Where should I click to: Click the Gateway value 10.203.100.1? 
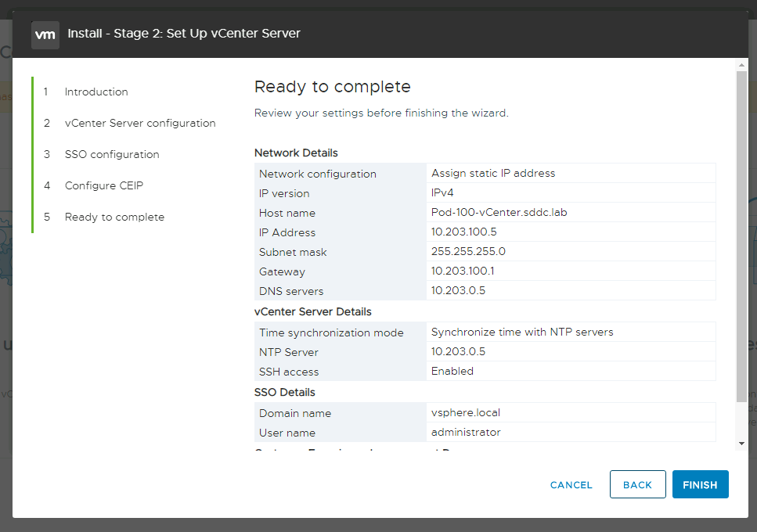(462, 271)
